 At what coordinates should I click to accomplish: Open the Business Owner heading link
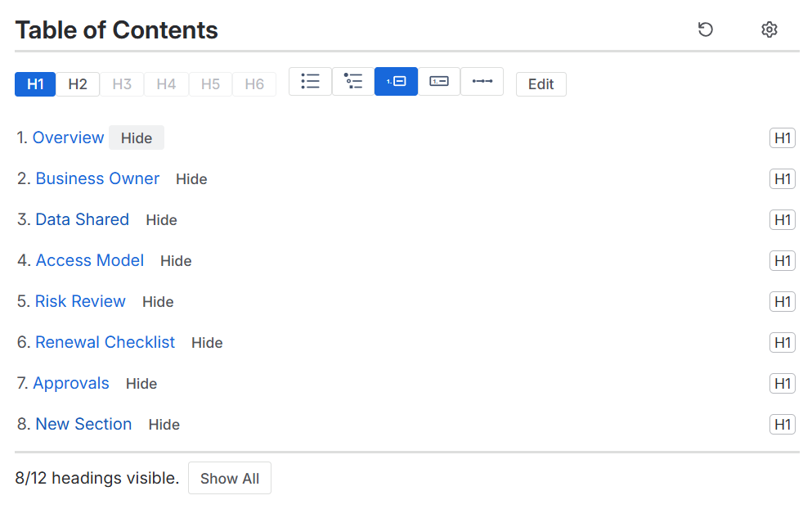point(97,178)
